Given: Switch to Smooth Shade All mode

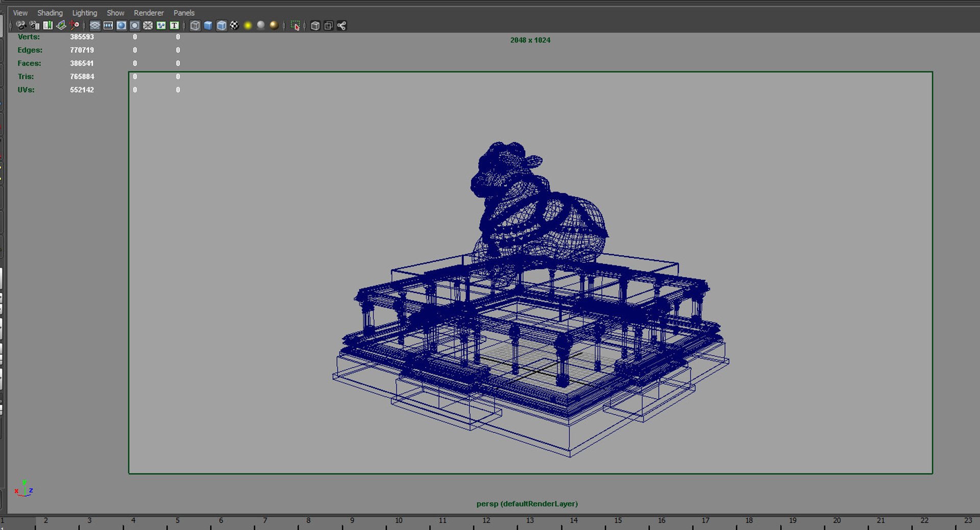Looking at the screenshot, I should point(208,26).
